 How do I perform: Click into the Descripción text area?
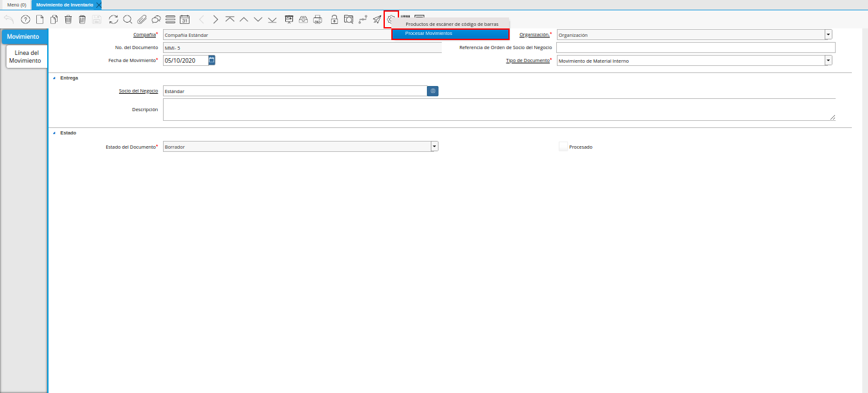[x=499, y=109]
